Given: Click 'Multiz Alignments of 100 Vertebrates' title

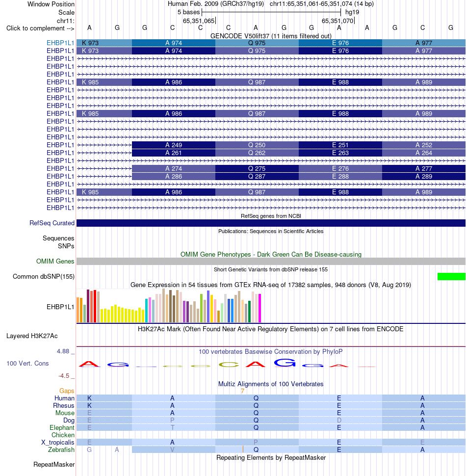Looking at the screenshot, I should click(x=271, y=384).
